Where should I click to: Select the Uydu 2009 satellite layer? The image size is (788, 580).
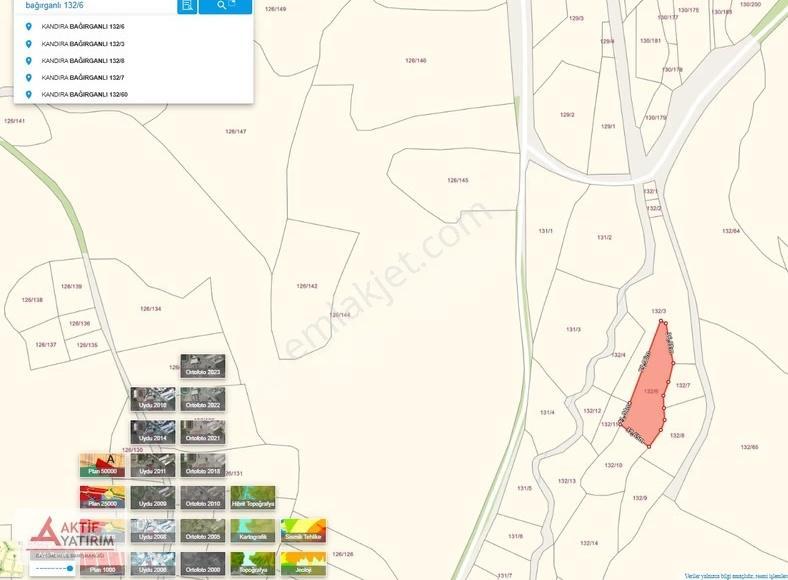tap(153, 498)
